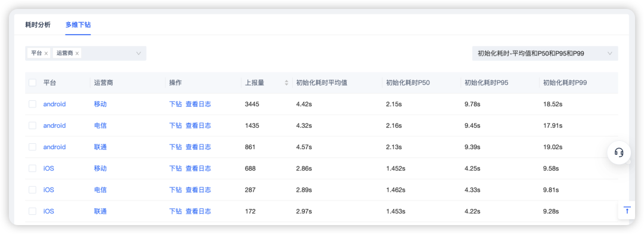Click 查看日志 in the iOS 电信 row
The image size is (644, 234).
199,190
